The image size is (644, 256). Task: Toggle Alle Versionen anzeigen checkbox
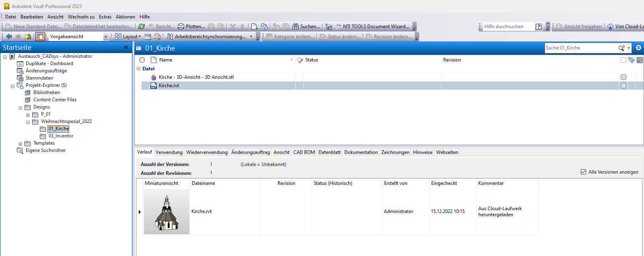583,172
